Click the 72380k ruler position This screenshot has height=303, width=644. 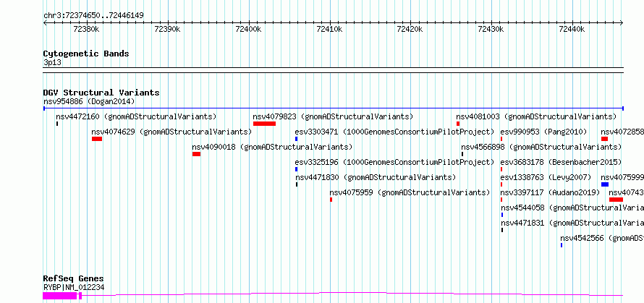pyautogui.click(x=87, y=29)
